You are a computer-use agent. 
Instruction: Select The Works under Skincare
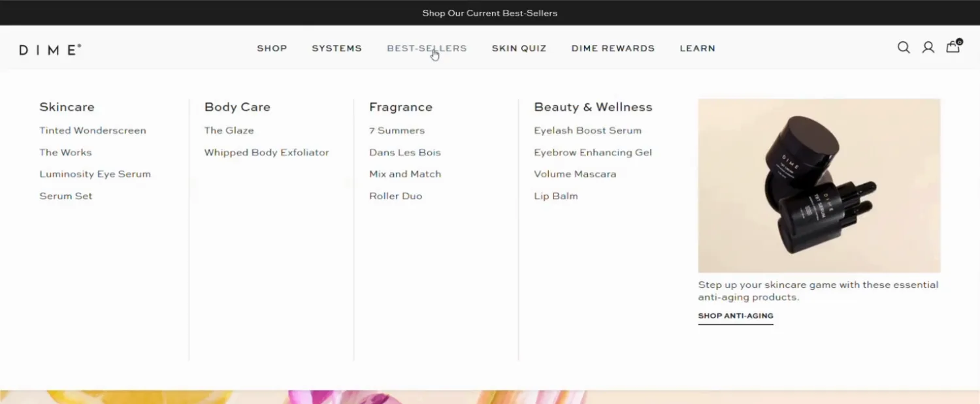click(65, 152)
